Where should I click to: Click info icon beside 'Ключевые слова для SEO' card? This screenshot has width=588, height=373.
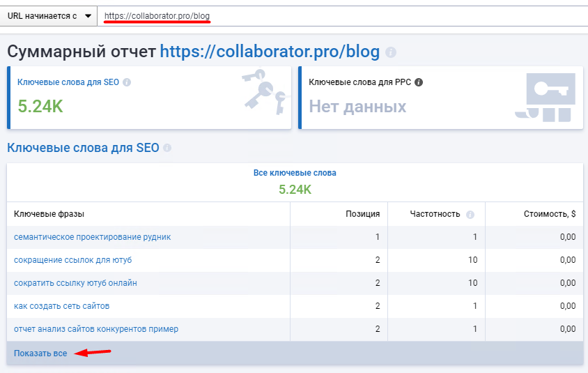[x=126, y=82]
